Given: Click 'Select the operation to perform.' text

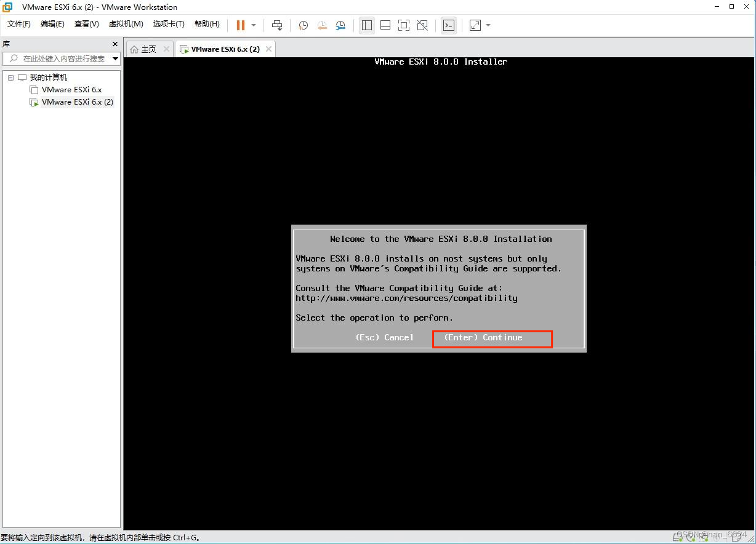Looking at the screenshot, I should click(374, 318).
